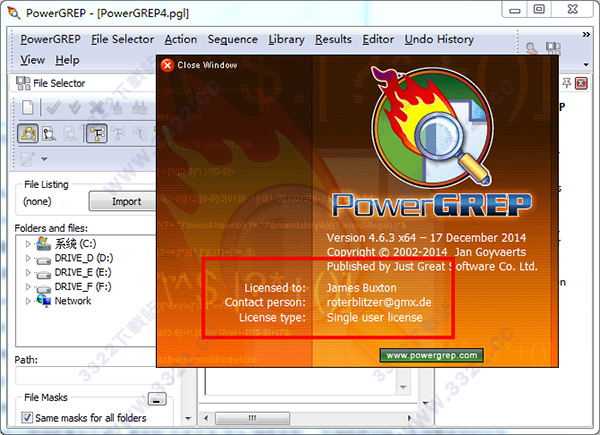Open the Sequence menu
Viewport: 600px width, 435px height.
(233, 39)
